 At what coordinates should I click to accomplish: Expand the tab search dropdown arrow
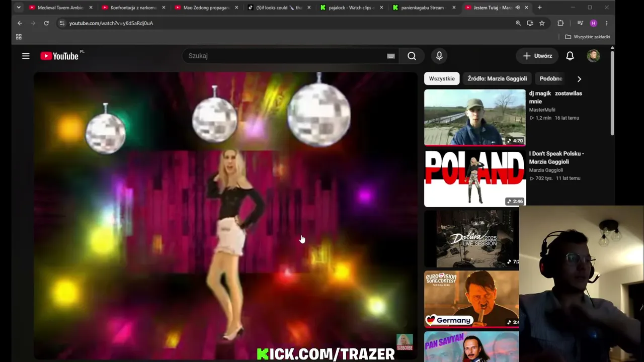pos(19,8)
